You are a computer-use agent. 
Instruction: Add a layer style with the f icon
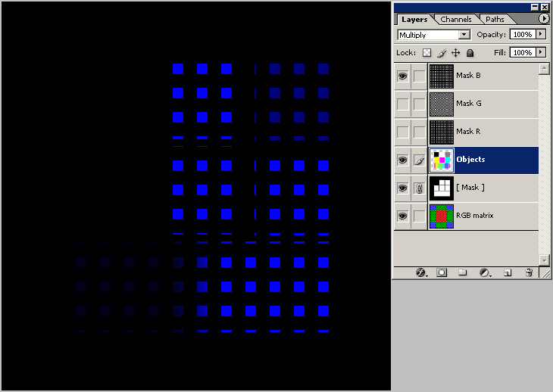pyautogui.click(x=420, y=272)
